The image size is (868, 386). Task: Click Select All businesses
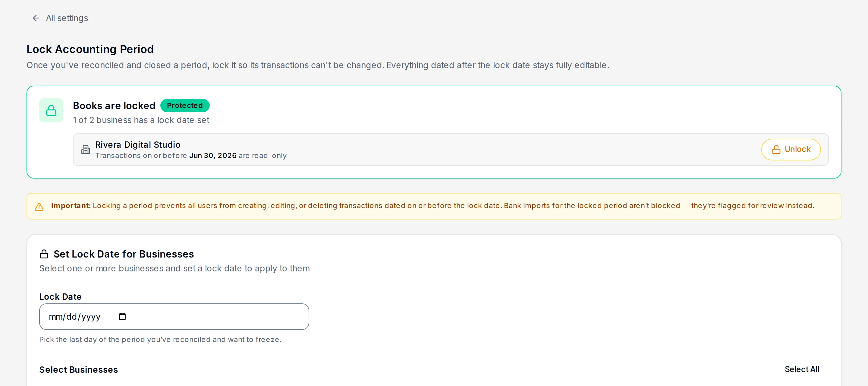click(x=802, y=369)
